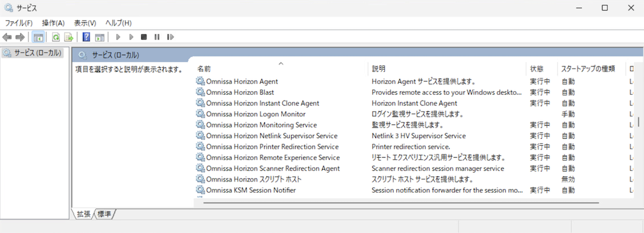Switch to the 拡張 tab

[x=84, y=214]
